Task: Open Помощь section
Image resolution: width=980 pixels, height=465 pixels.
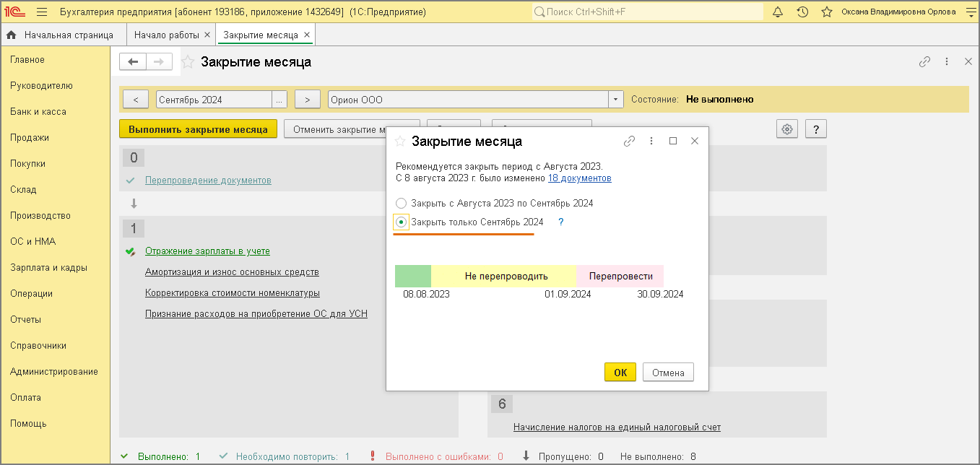Action: [28, 424]
